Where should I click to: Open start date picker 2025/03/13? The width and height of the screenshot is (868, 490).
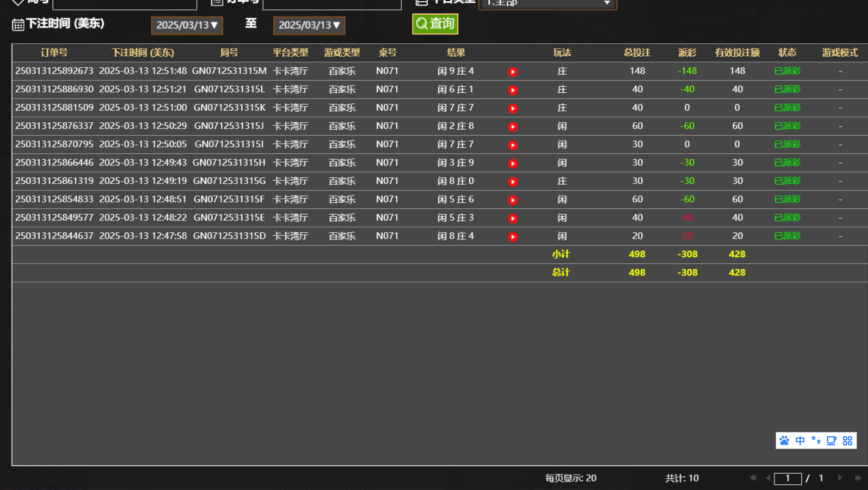pos(187,25)
